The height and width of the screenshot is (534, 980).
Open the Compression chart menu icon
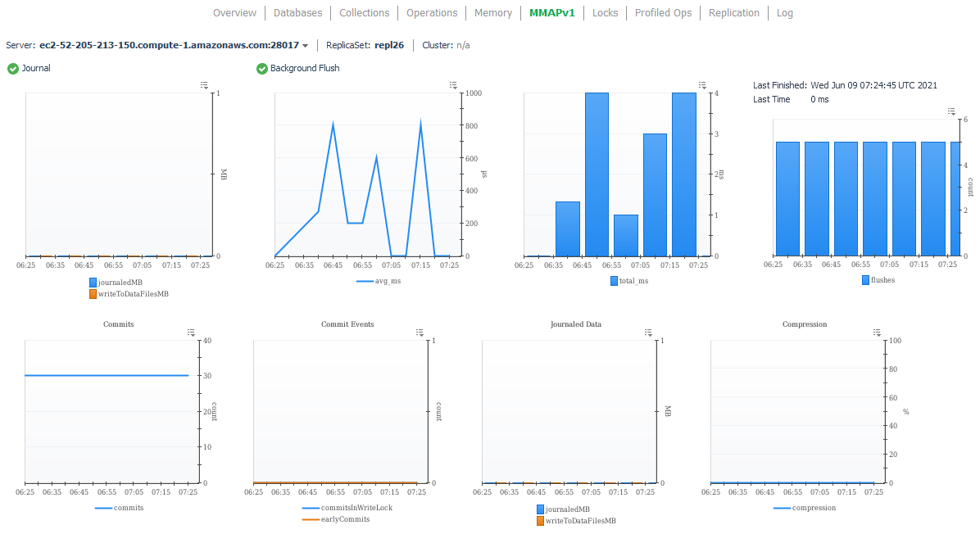tap(877, 333)
